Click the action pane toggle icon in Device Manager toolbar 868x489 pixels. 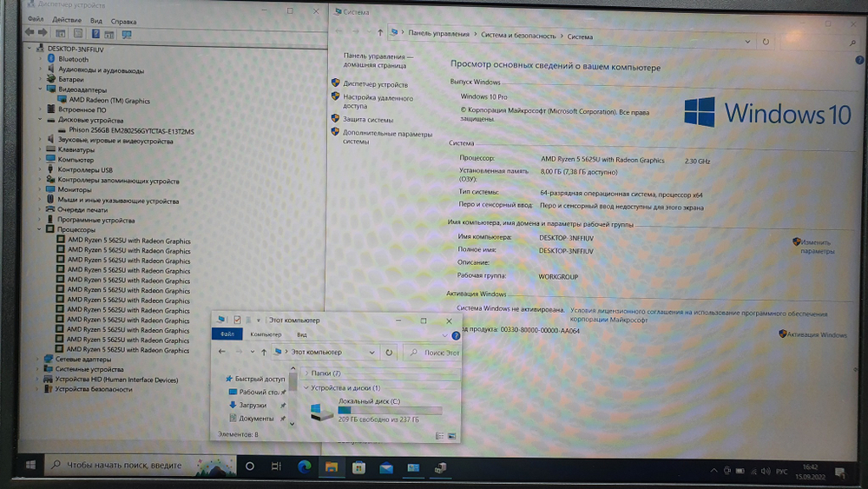click(x=109, y=35)
